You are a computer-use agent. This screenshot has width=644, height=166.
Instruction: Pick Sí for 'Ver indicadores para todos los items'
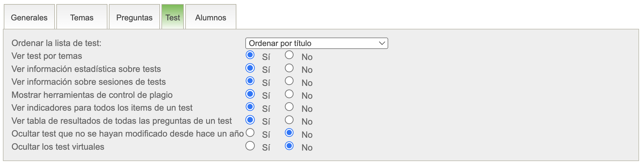tap(250, 107)
